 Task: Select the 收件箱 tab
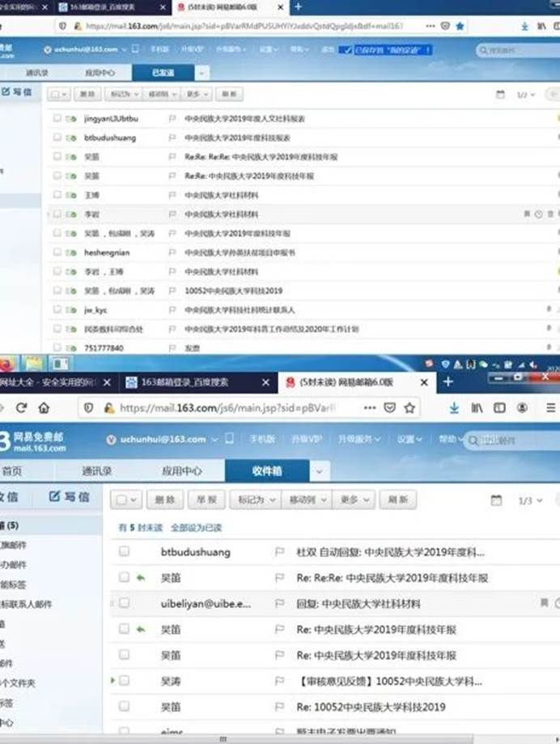click(x=267, y=470)
